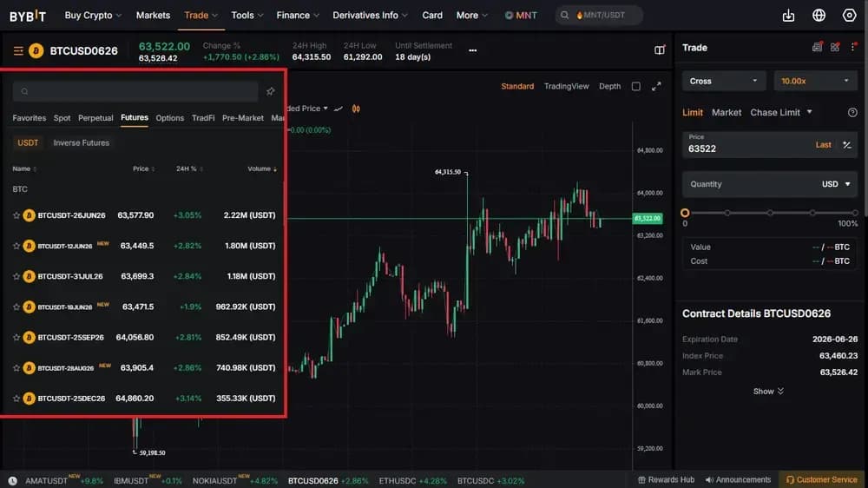
Task: Switch to the TradFi tab
Action: [203, 118]
